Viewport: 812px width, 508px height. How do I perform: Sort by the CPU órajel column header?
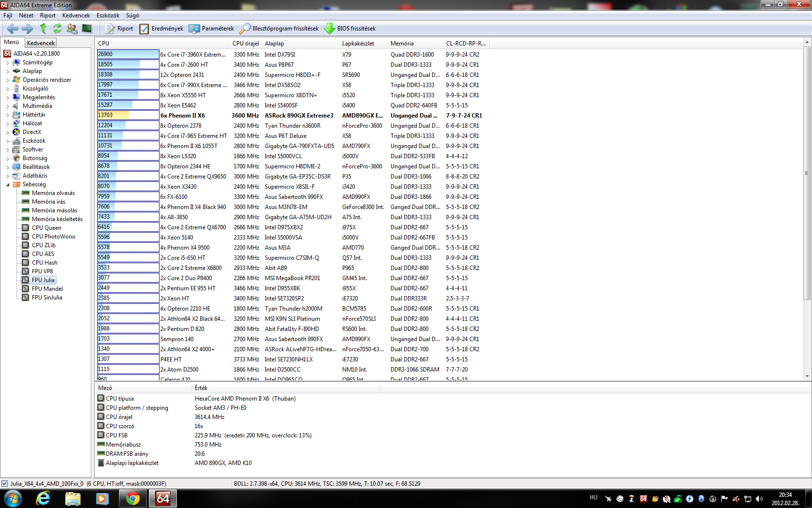245,43
